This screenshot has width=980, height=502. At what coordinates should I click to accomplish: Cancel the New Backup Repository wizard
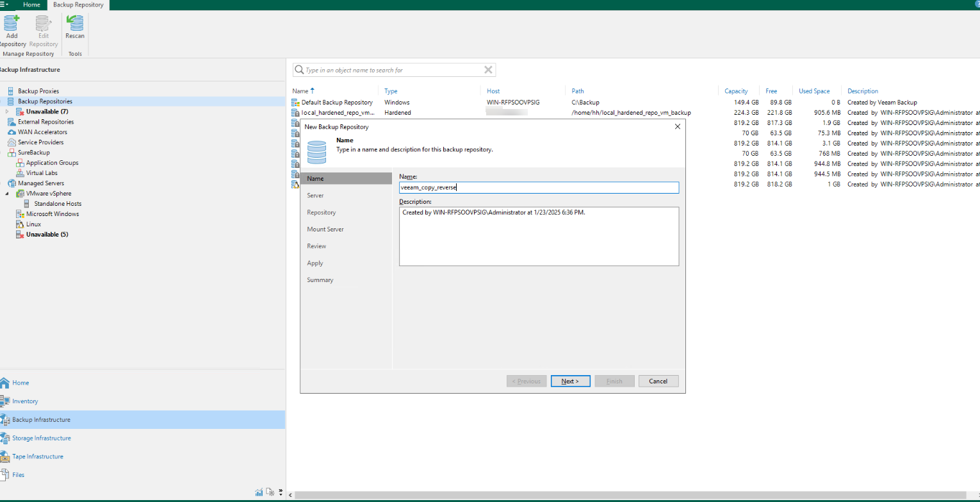point(658,381)
